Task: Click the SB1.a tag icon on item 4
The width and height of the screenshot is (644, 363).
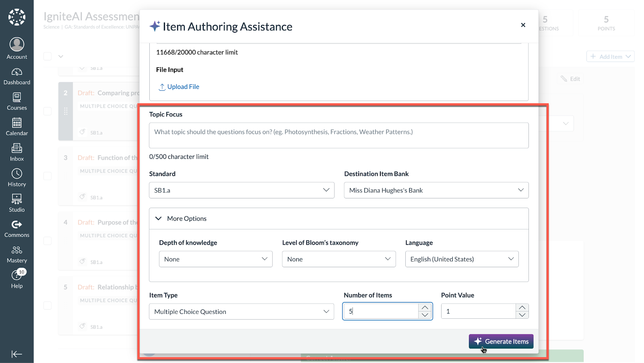Action: coord(83,262)
